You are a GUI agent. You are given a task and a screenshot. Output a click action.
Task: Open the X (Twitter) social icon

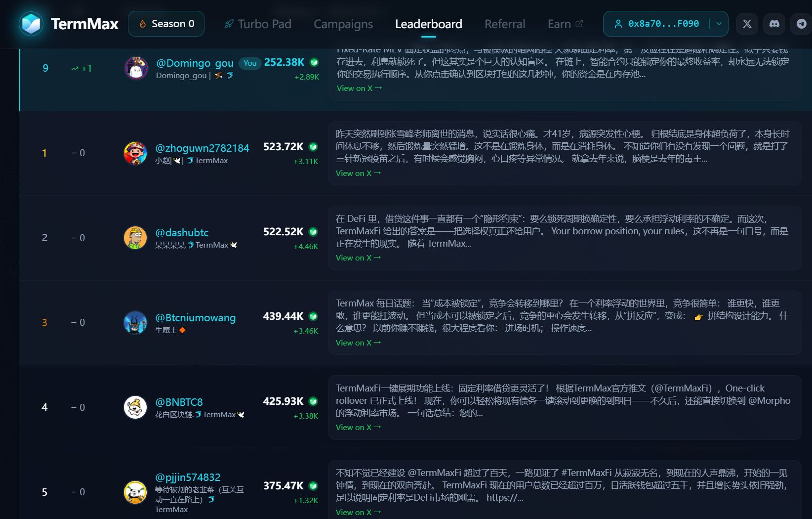coord(747,24)
